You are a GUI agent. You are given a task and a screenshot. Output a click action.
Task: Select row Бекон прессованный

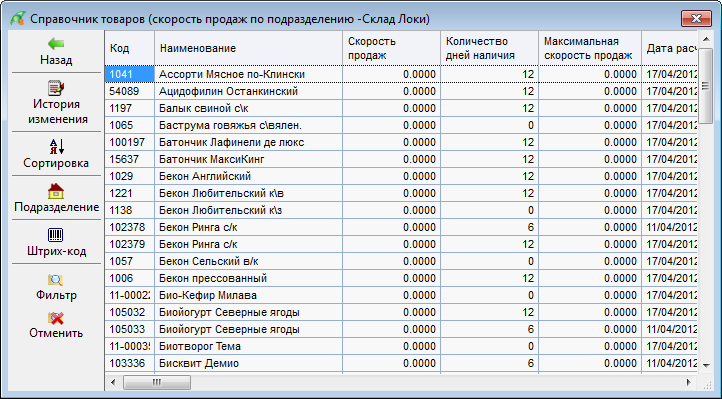point(402,278)
